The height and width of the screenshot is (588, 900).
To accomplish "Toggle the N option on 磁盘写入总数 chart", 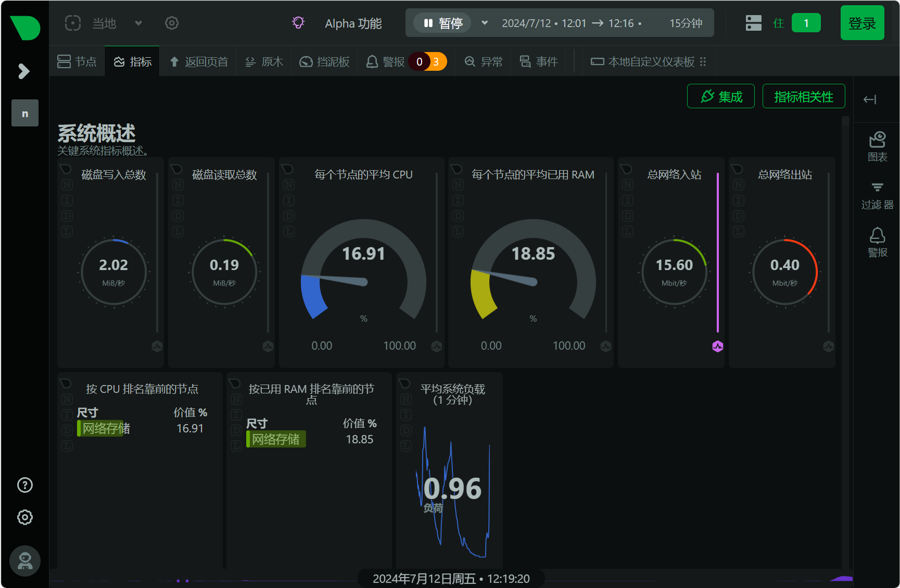I will point(67,185).
